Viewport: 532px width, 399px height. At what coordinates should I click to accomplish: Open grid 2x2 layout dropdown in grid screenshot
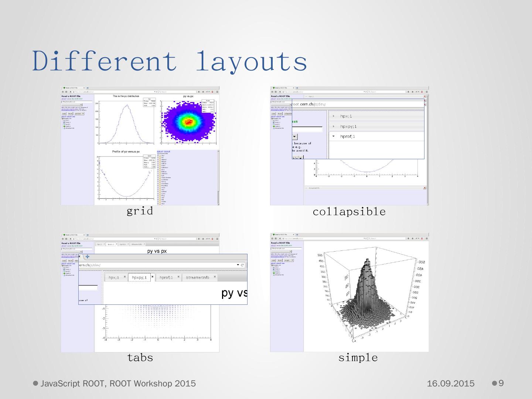[79, 114]
